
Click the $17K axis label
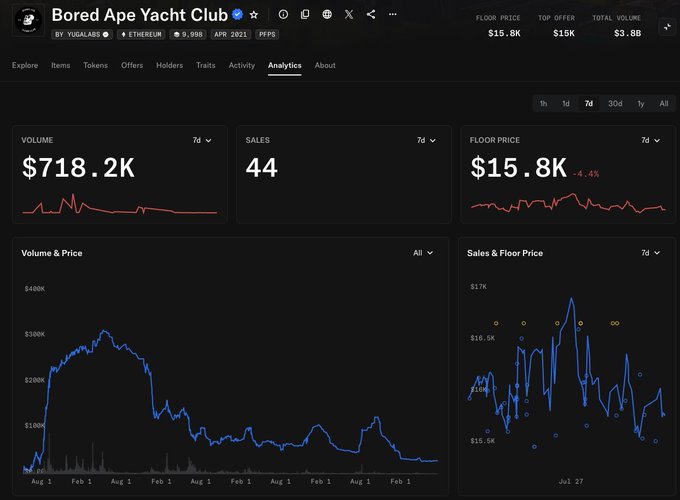tap(478, 287)
